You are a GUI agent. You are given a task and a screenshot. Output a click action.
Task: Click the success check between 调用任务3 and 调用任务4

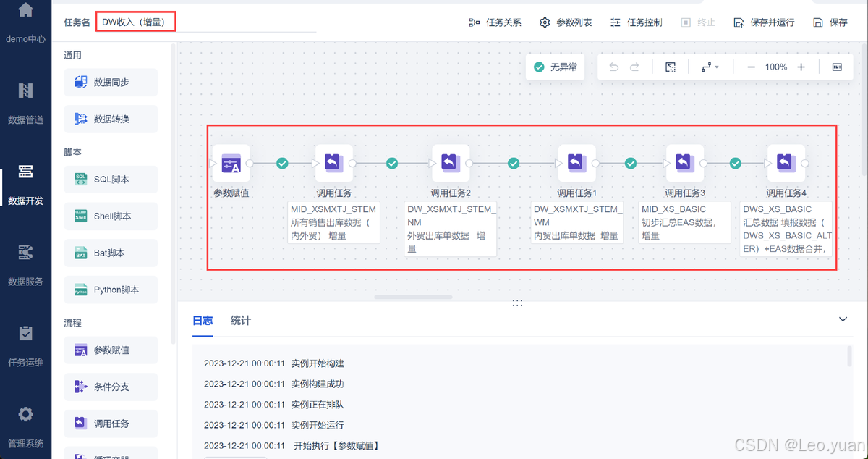pos(736,164)
